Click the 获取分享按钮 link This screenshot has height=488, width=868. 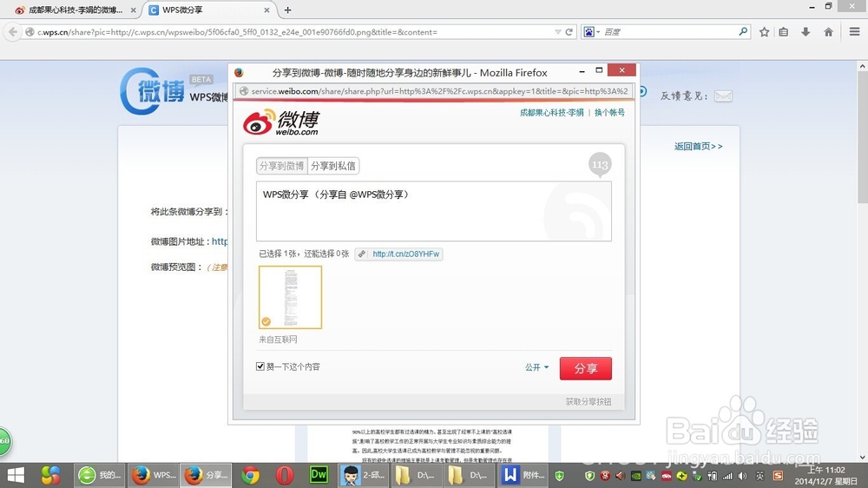[x=589, y=401]
